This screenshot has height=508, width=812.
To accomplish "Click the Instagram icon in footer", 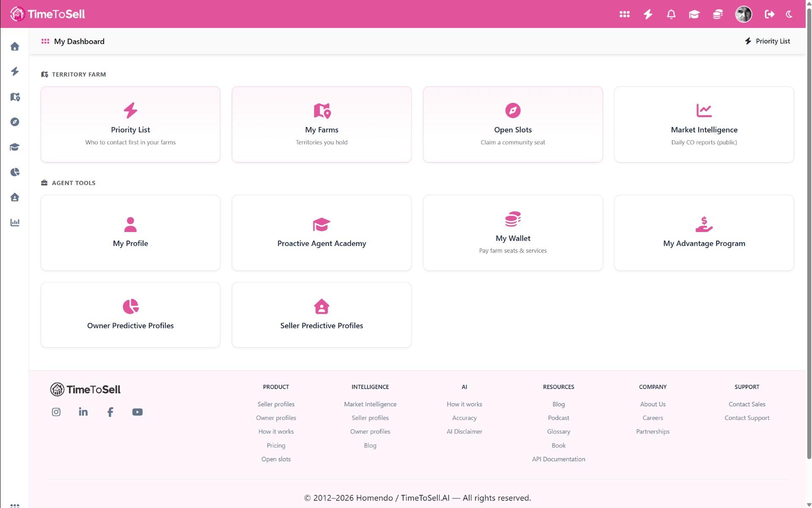I will click(56, 412).
